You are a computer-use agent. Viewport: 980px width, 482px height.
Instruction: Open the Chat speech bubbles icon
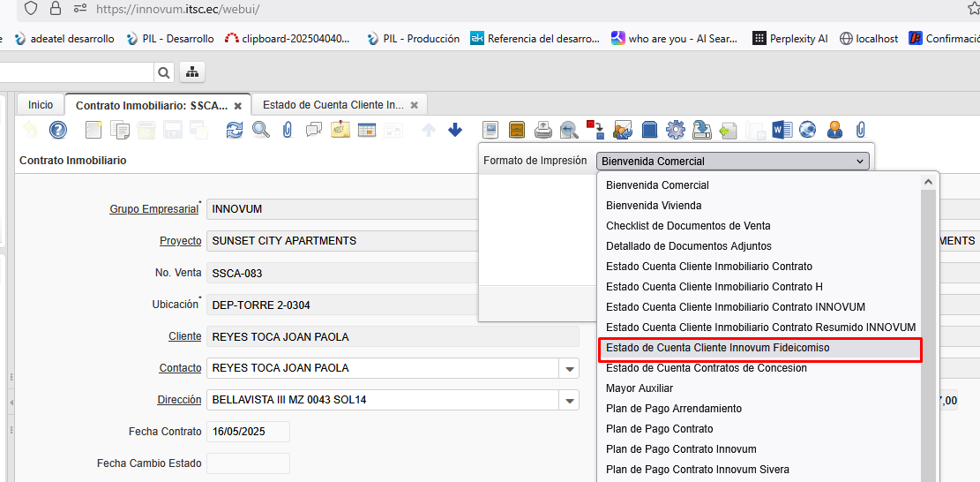click(314, 130)
